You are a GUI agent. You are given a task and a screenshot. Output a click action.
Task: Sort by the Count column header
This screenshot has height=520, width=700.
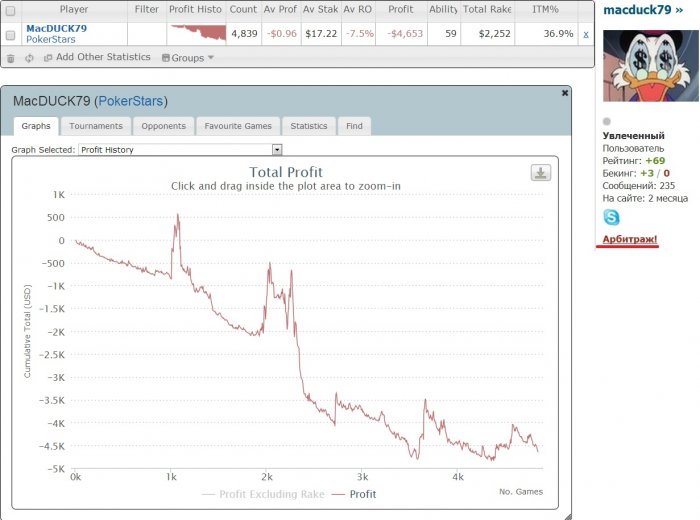pos(243,9)
